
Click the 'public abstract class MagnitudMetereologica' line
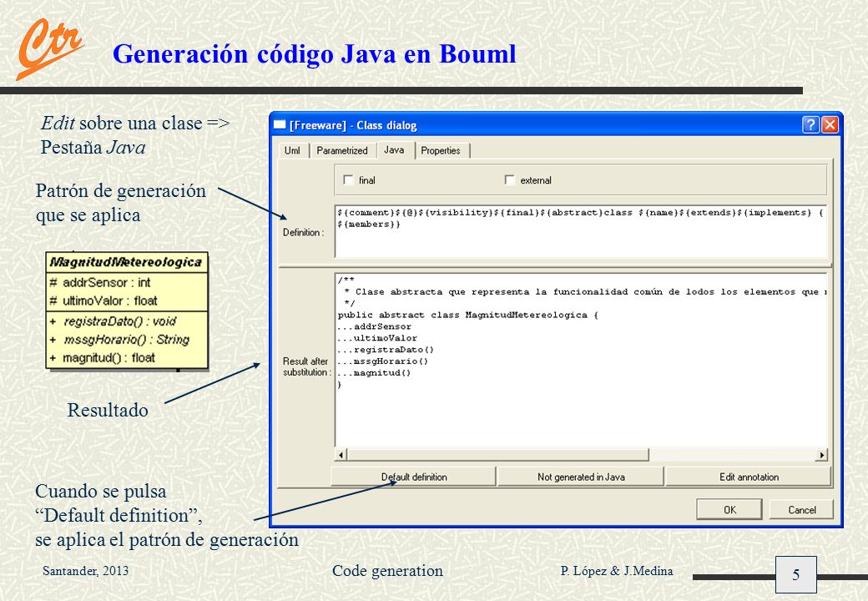[467, 315]
